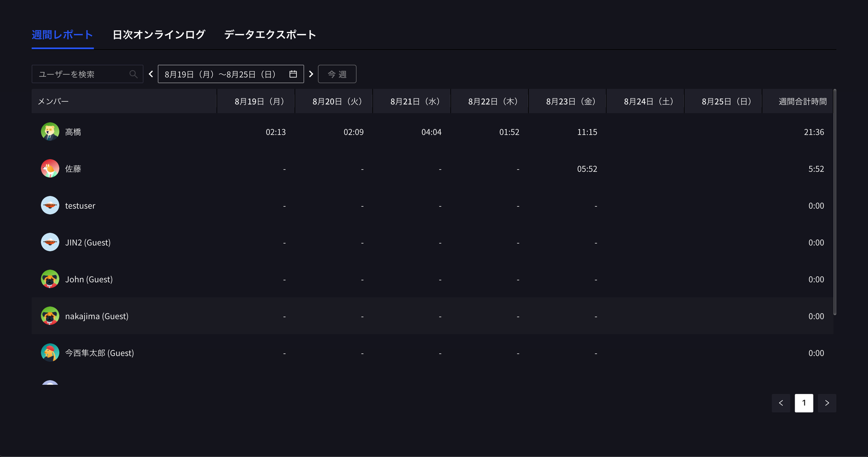Click the 今週 button
This screenshot has height=457, width=868.
coord(337,74)
